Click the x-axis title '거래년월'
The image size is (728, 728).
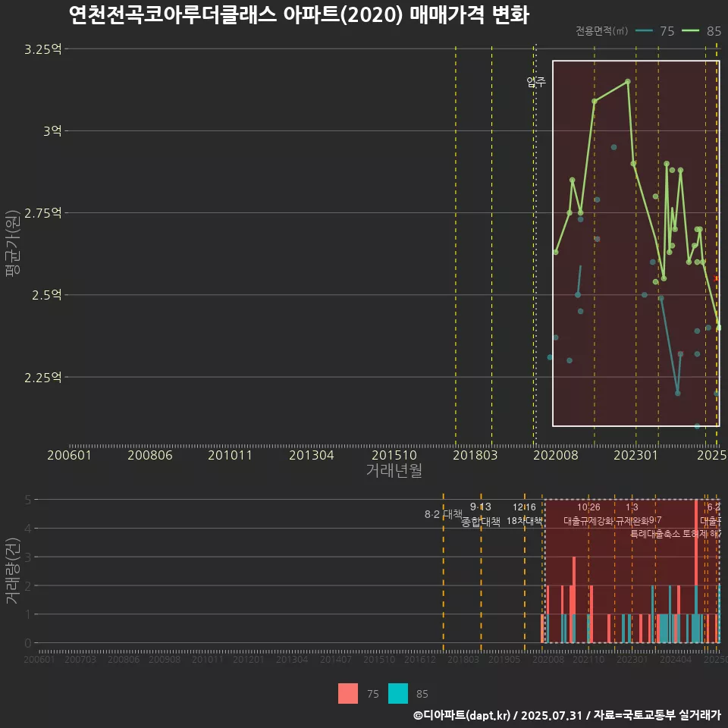394,470
